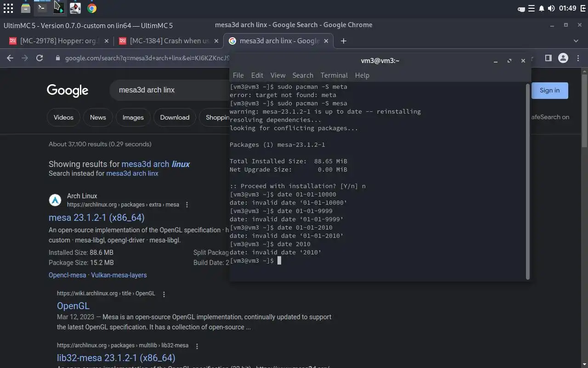This screenshot has width=588, height=368.
Task: Click the terminal prompt's last line
Action: [x=255, y=261]
